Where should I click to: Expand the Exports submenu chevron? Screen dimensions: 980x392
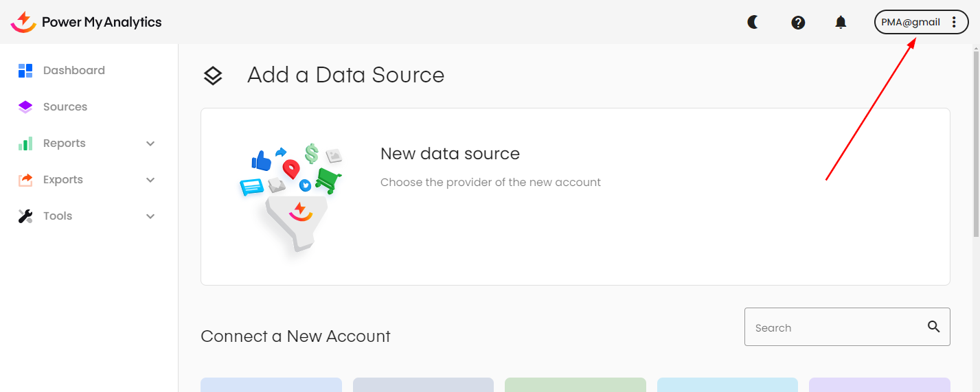tap(151, 180)
